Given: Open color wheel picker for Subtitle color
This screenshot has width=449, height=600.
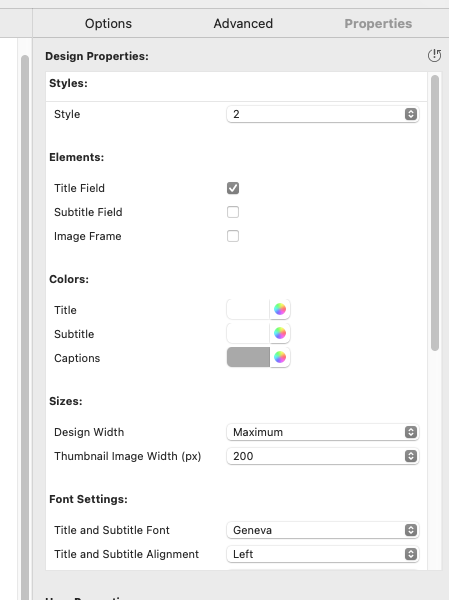Looking at the screenshot, I should (x=280, y=333).
